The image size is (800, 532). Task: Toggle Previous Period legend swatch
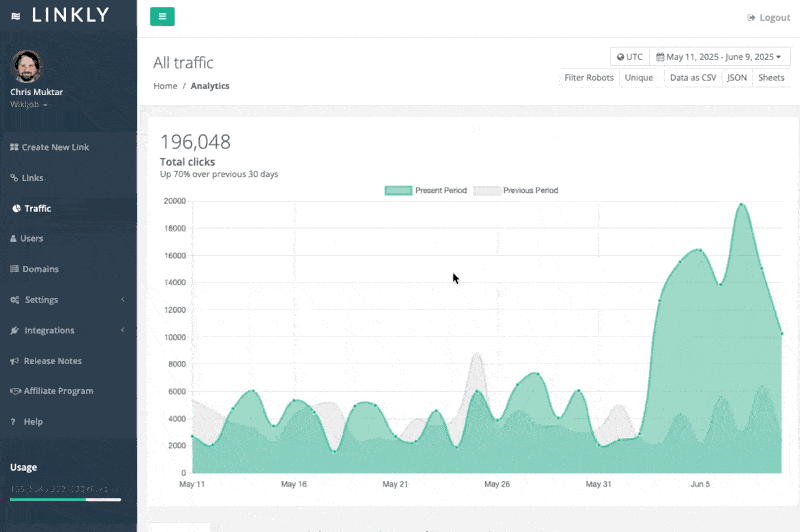pyautogui.click(x=487, y=190)
